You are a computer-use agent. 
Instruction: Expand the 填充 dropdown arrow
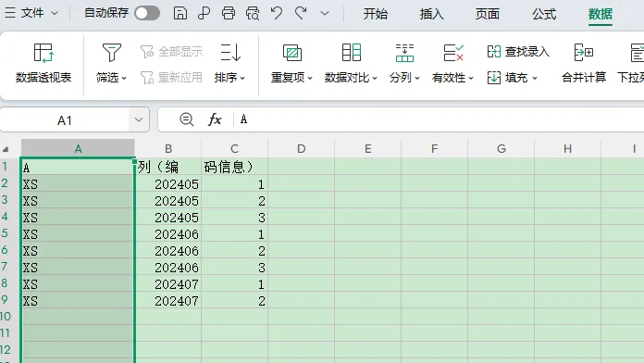535,78
